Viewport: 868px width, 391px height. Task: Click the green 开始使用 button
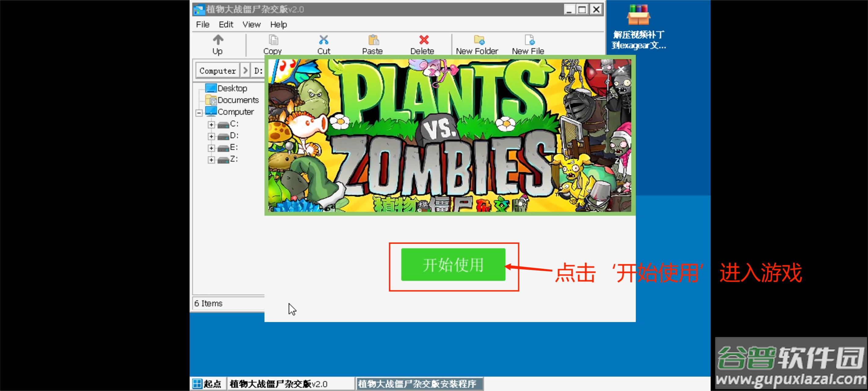point(453,265)
